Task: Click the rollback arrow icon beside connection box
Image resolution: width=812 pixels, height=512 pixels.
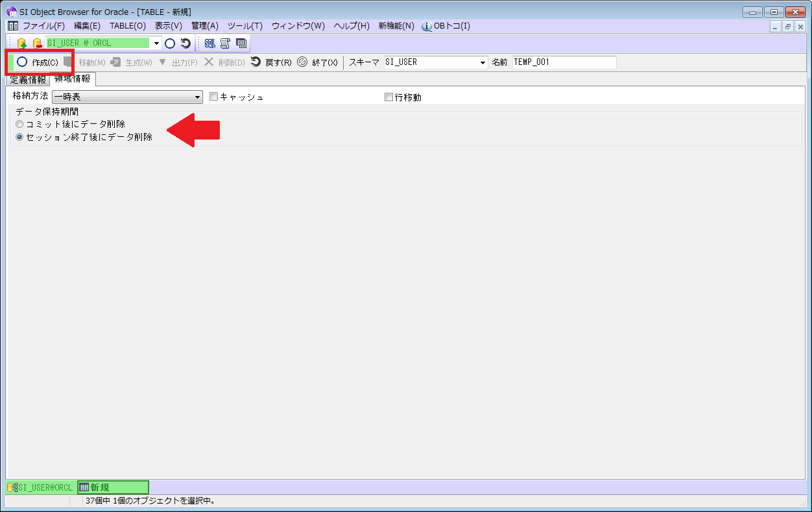Action: [185, 43]
